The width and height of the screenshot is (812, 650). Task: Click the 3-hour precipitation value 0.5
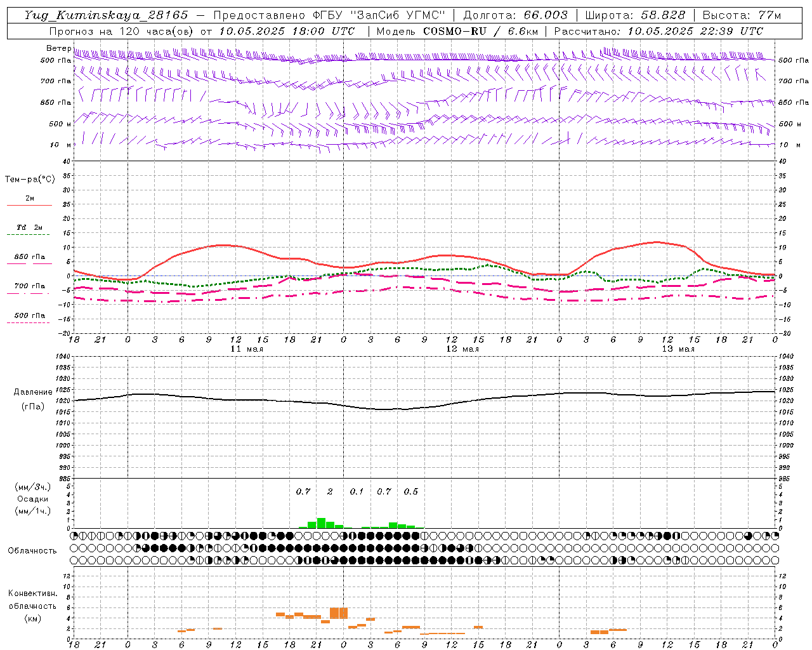[x=411, y=491]
